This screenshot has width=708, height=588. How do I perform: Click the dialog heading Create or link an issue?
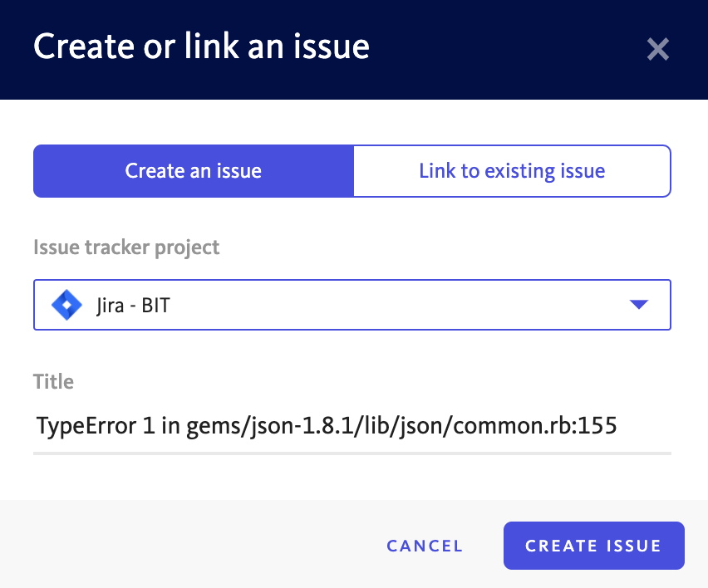click(x=201, y=47)
